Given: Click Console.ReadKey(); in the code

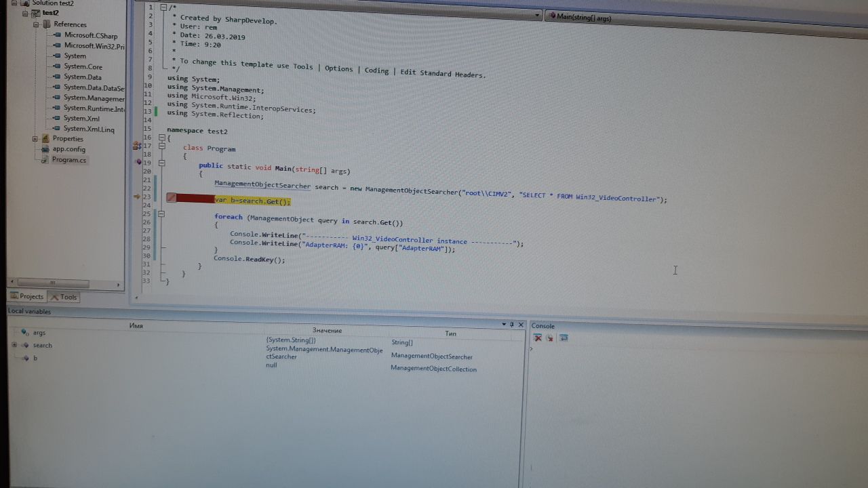Looking at the screenshot, I should 249,259.
